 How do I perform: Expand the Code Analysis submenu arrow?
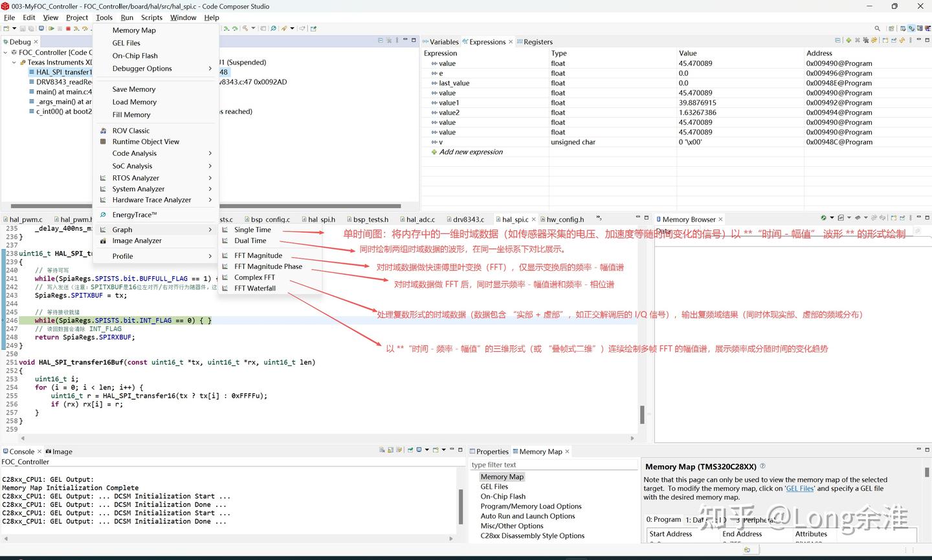[x=210, y=153]
